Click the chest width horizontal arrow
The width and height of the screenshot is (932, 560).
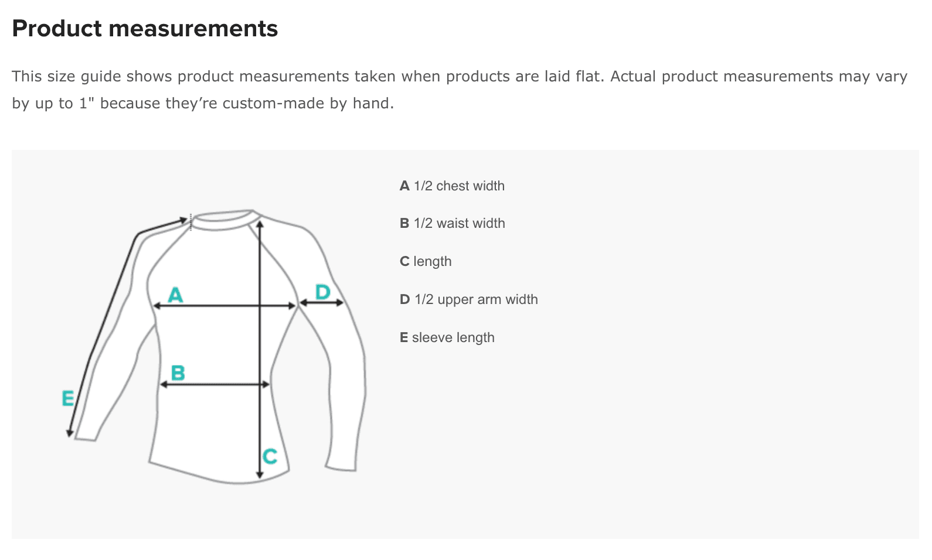click(225, 306)
